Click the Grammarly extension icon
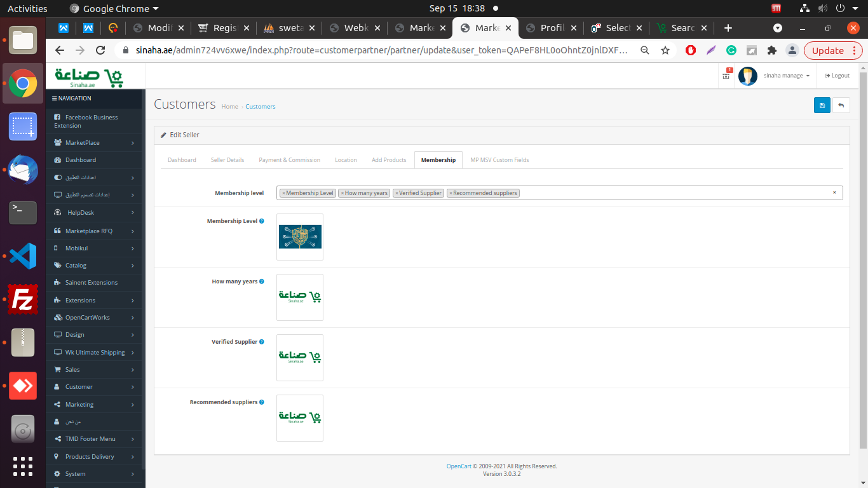The image size is (868, 488). [731, 50]
